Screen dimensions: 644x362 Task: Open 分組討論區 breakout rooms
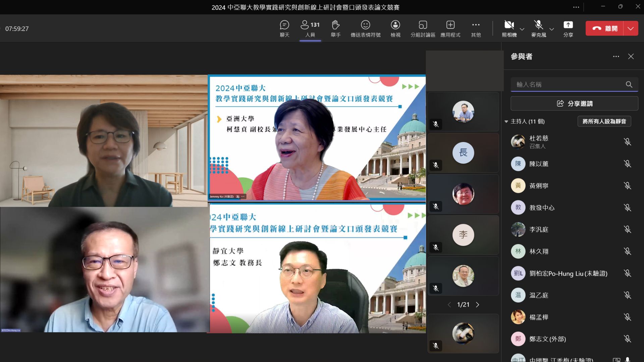click(423, 28)
